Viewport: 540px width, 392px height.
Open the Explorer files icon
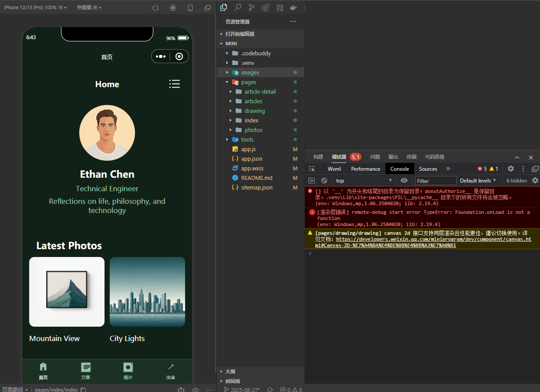click(224, 7)
